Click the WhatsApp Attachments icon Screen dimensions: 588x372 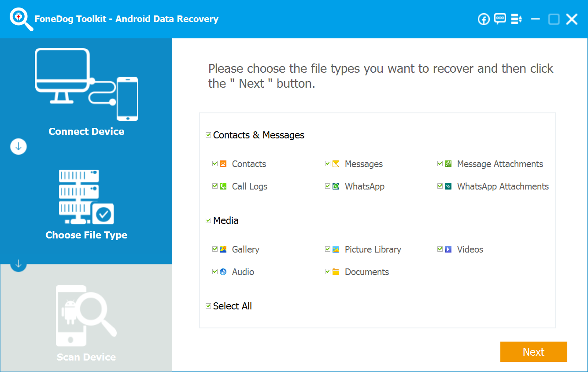[448, 186]
